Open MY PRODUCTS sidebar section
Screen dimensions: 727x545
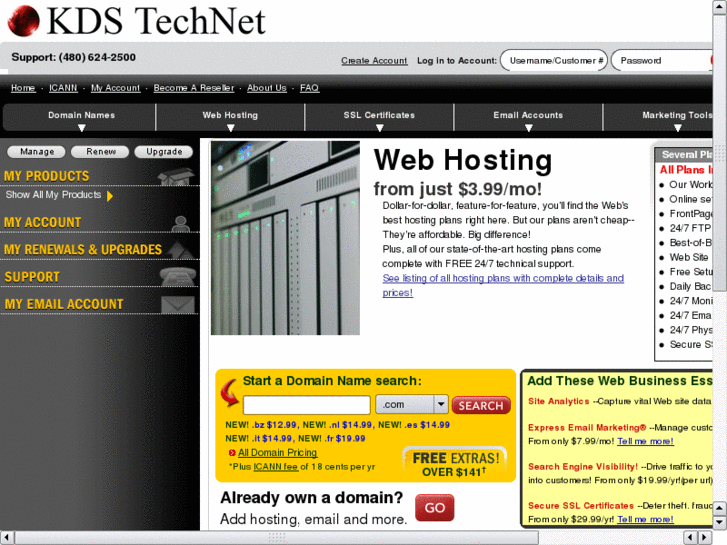click(x=46, y=176)
